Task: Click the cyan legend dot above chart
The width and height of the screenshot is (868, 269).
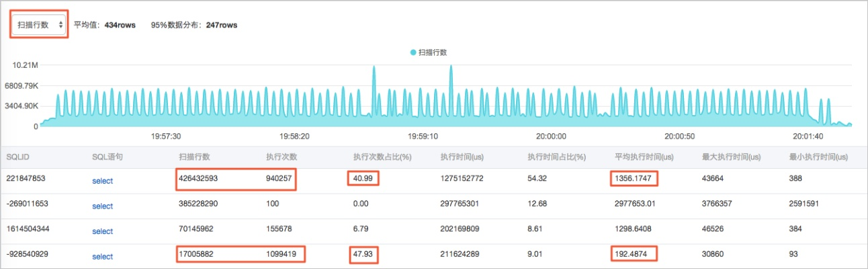Action: coord(413,52)
